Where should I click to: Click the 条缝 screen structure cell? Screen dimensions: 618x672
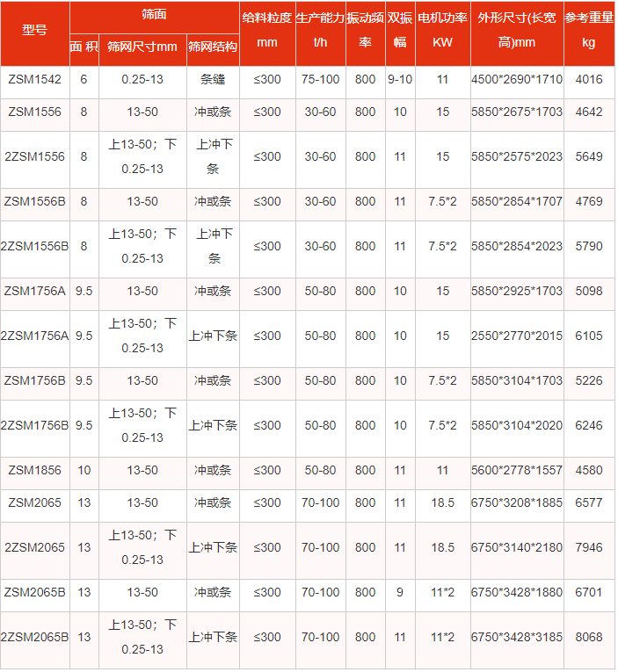[213, 80]
